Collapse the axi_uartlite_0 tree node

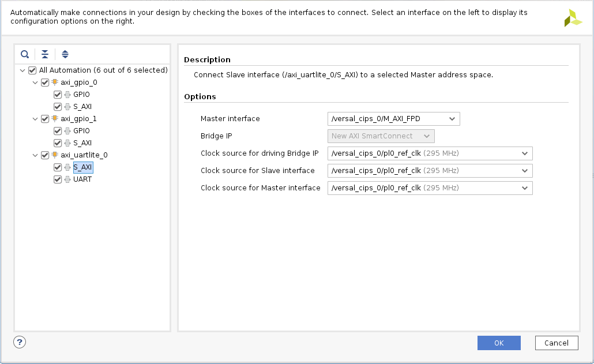pos(35,155)
